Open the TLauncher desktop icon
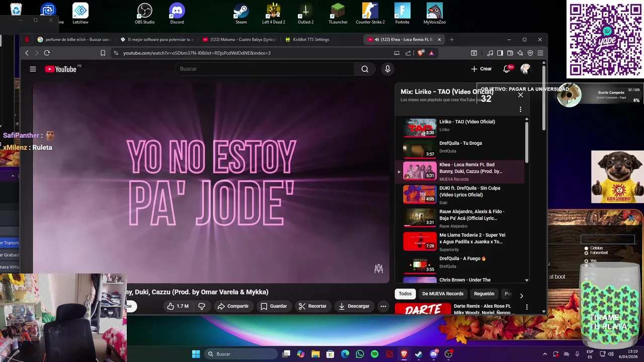Viewport: 644px width, 362px height. [x=338, y=14]
